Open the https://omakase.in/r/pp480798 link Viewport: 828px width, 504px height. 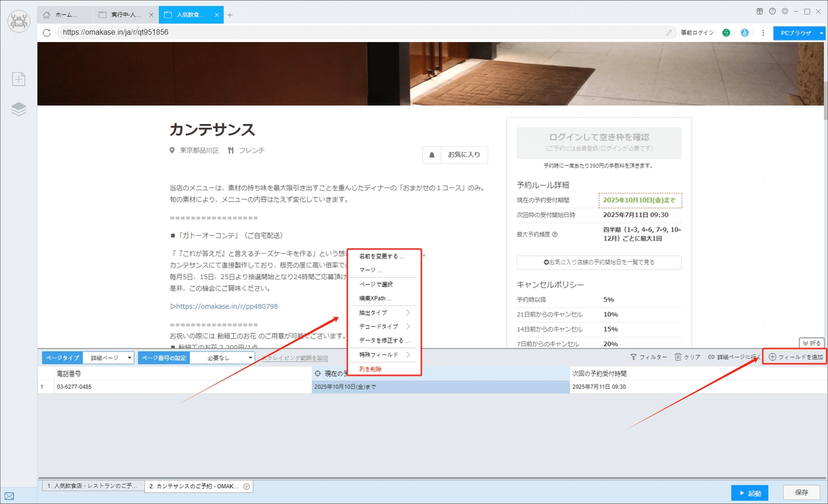[227, 306]
